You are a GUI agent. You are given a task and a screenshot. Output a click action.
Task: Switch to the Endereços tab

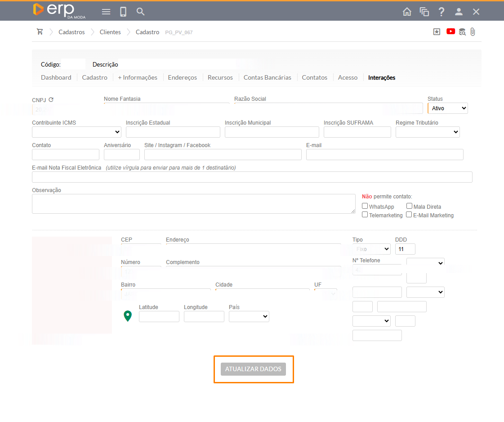(182, 77)
